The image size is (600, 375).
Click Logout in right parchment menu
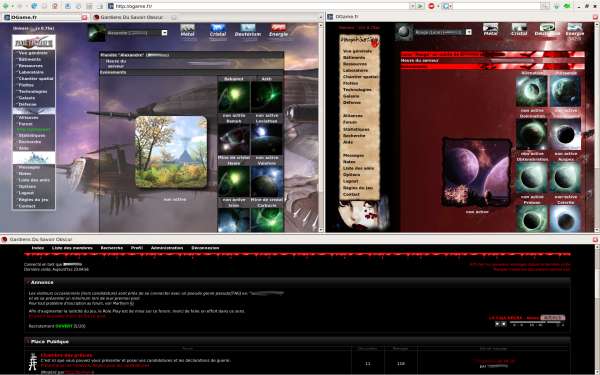[351, 181]
